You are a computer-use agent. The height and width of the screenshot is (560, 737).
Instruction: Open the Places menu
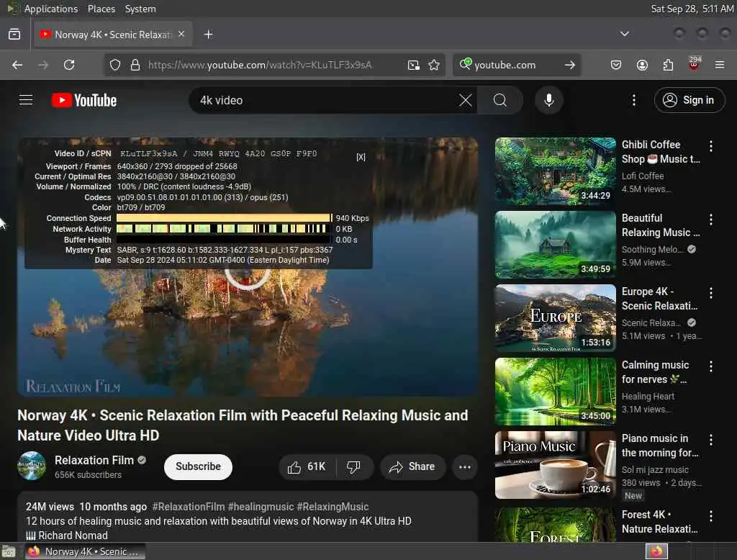101,9
